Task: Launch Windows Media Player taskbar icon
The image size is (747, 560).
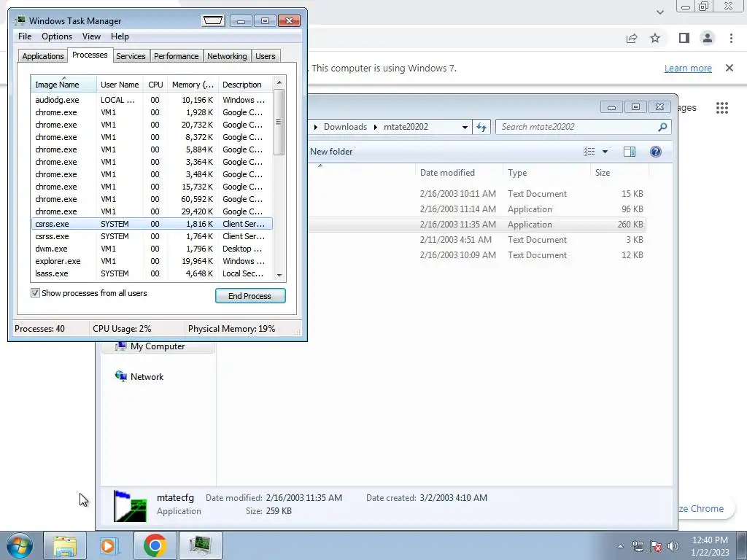Action: [109, 545]
